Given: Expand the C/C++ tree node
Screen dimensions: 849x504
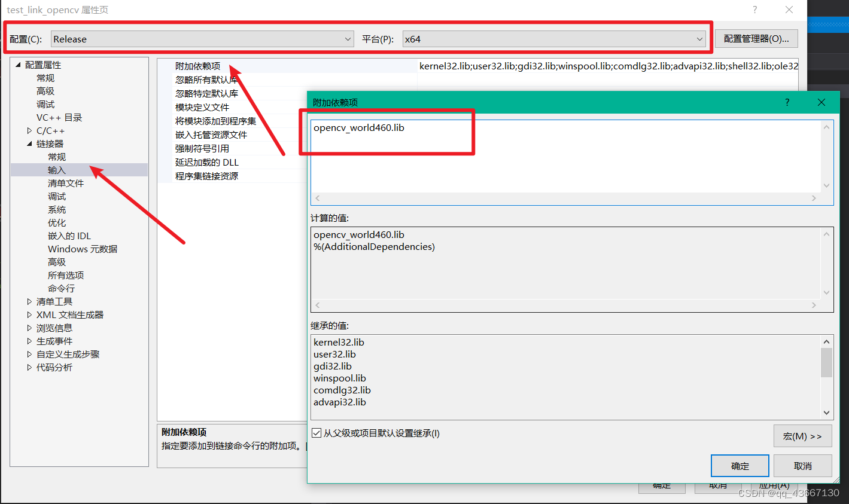Looking at the screenshot, I should (29, 130).
